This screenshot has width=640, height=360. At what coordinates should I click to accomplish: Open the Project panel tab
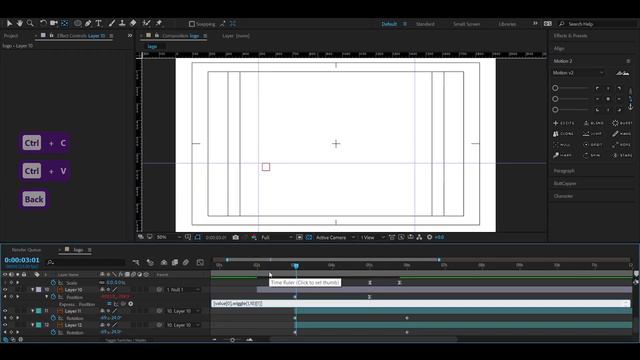(x=11, y=36)
